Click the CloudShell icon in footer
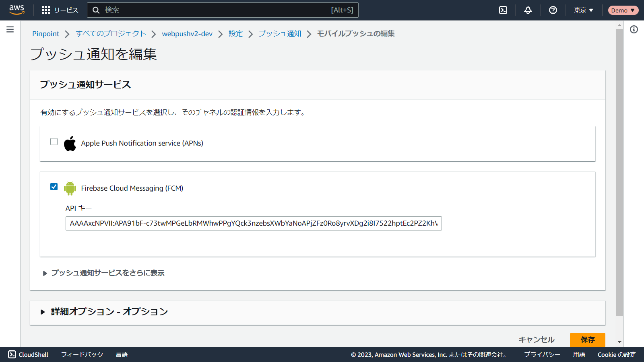This screenshot has width=644, height=362. 12,354
